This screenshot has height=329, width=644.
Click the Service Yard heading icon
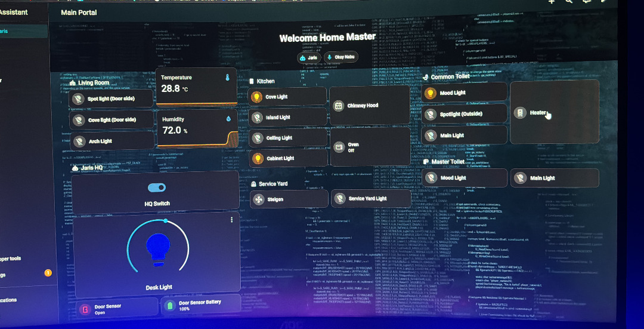click(x=254, y=185)
